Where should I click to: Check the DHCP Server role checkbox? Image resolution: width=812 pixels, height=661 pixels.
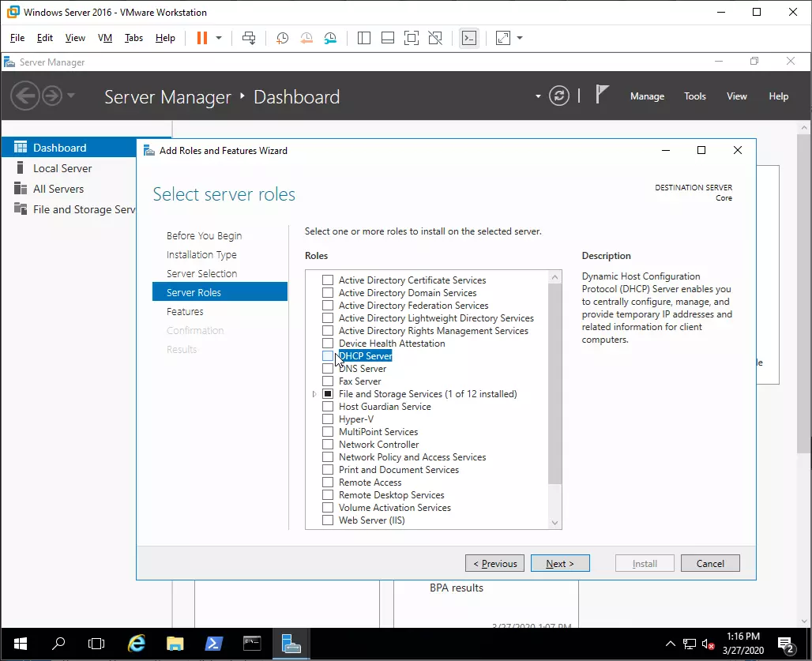pyautogui.click(x=328, y=356)
